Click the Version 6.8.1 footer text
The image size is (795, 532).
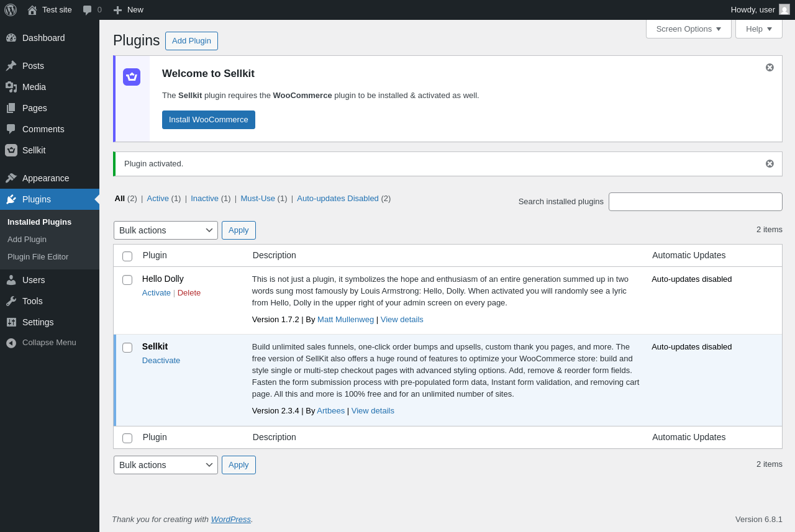coord(759,520)
